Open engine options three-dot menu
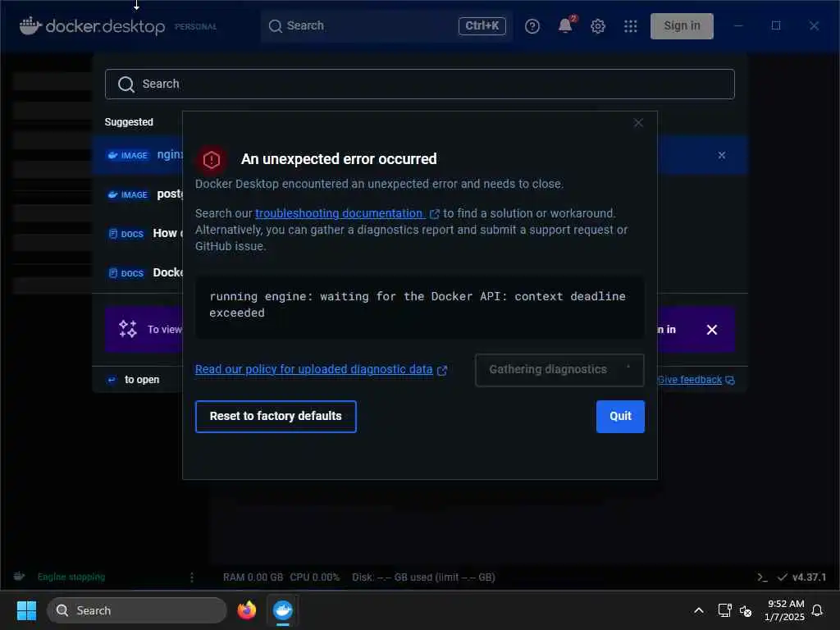Image resolution: width=840 pixels, height=630 pixels. click(x=192, y=577)
